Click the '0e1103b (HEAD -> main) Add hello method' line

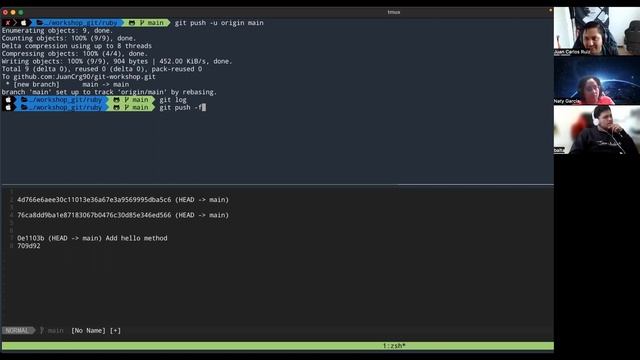[92, 238]
